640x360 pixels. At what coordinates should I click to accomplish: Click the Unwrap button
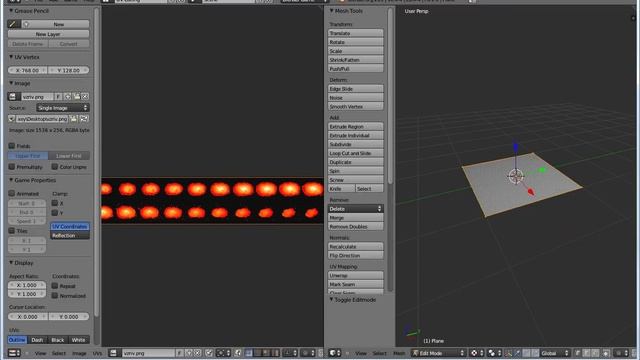pos(356,275)
